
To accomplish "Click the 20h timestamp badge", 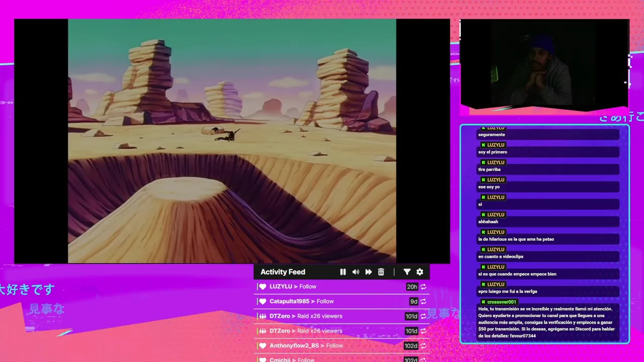I will tap(412, 287).
